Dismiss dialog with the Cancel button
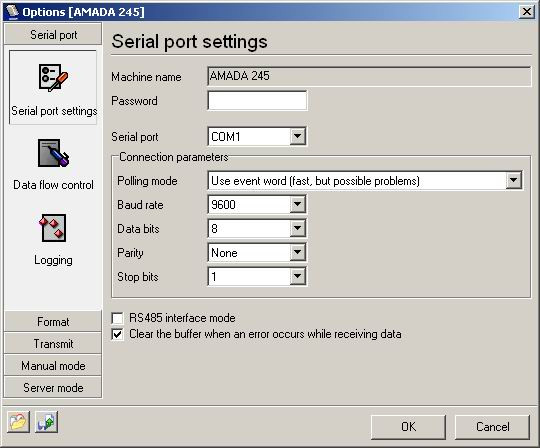This screenshot has width=540, height=448. [x=492, y=427]
